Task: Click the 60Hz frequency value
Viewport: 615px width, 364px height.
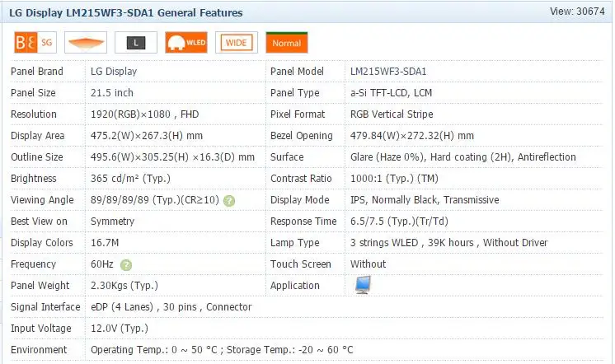Action: click(x=102, y=264)
